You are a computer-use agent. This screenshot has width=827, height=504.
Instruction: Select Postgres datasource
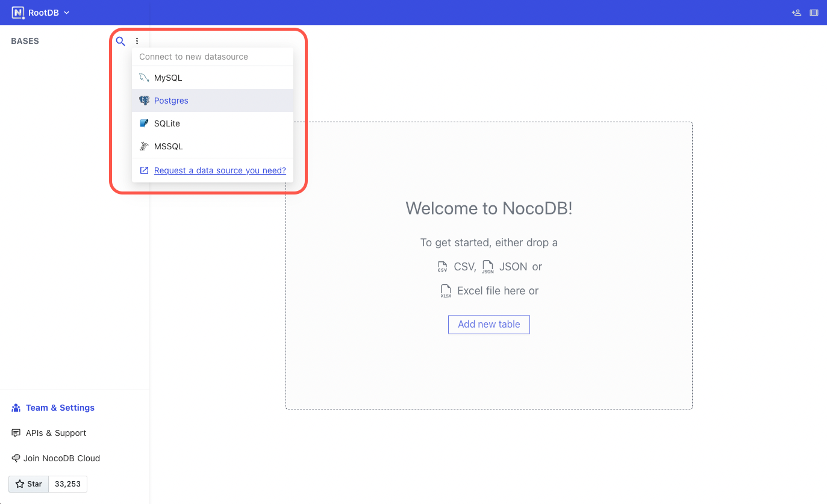(x=213, y=101)
